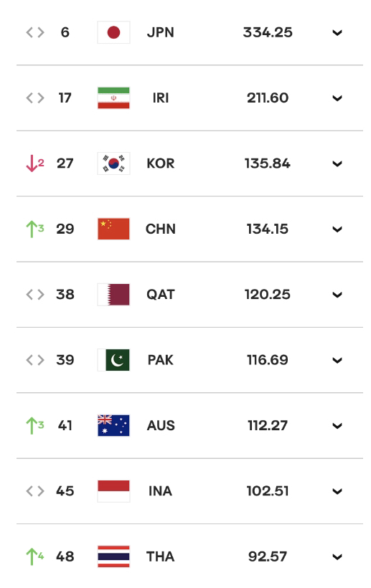This screenshot has width=371, height=588.
Task: Expand the CHN ranking details
Action: pos(337,229)
